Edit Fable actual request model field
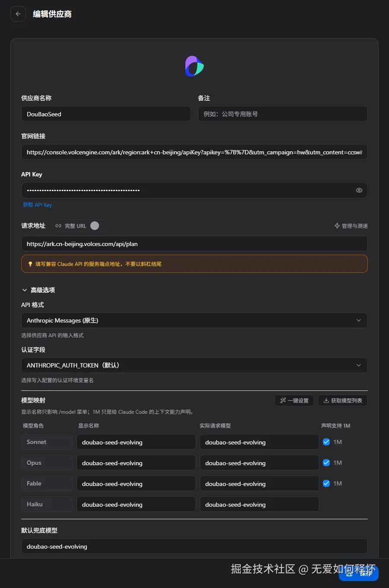389x588 pixels. coord(259,484)
